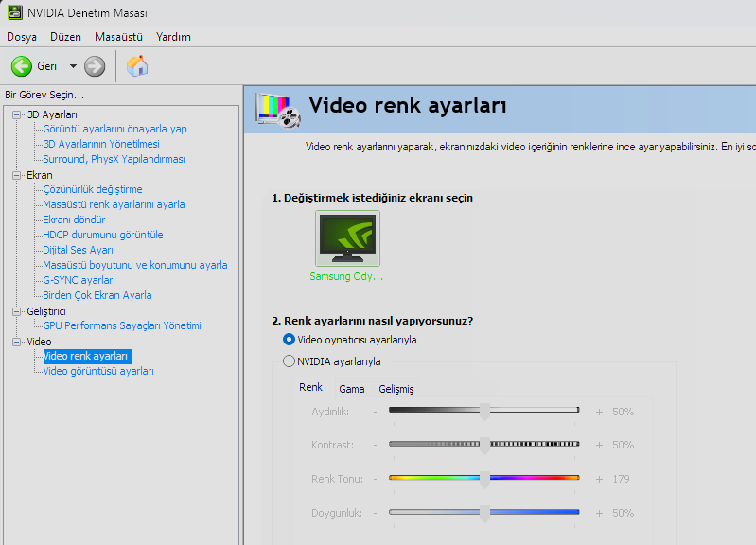Collapse the Geliştirici tree node

[x=16, y=311]
